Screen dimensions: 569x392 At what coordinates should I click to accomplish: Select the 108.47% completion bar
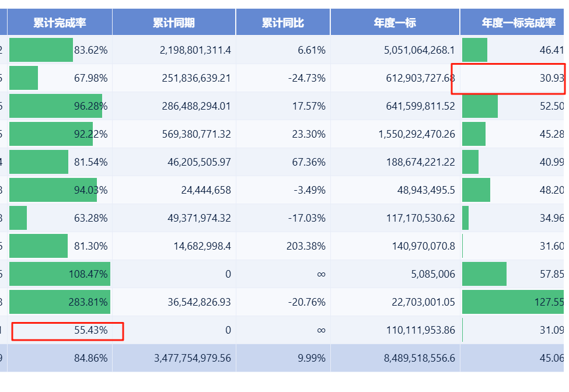60,274
